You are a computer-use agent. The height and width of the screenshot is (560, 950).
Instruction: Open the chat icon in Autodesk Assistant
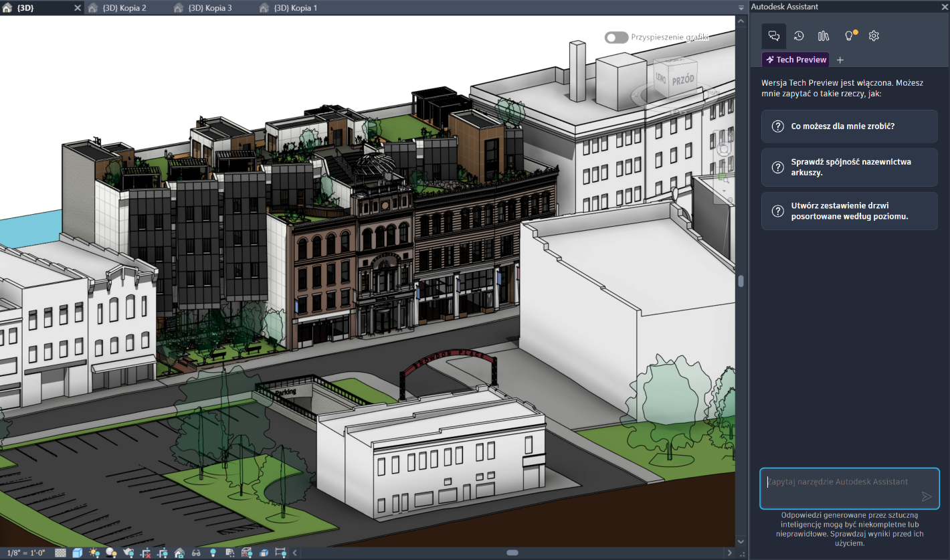774,36
